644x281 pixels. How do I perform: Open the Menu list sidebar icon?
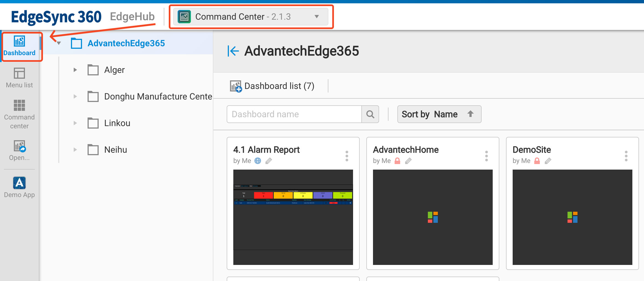19,78
